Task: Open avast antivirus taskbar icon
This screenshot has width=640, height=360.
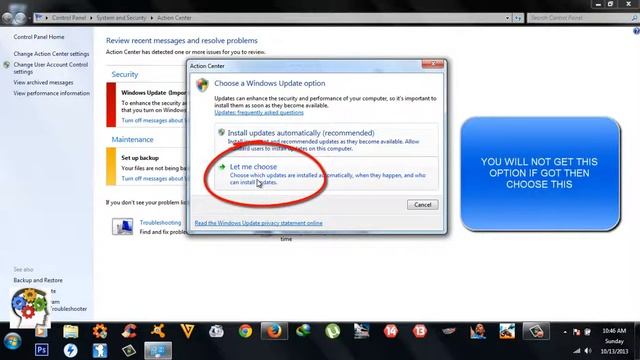Action: click(158, 331)
